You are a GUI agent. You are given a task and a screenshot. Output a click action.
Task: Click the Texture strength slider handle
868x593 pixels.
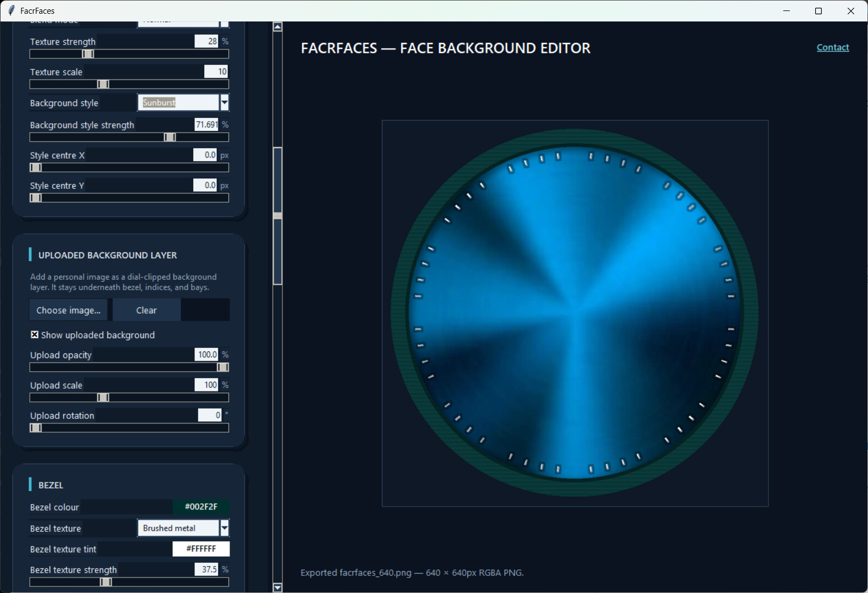pos(88,54)
